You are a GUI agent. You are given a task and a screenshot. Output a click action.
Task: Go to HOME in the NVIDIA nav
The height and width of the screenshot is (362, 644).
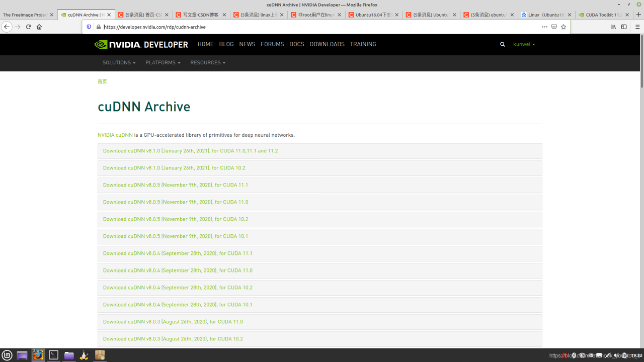coord(206,44)
